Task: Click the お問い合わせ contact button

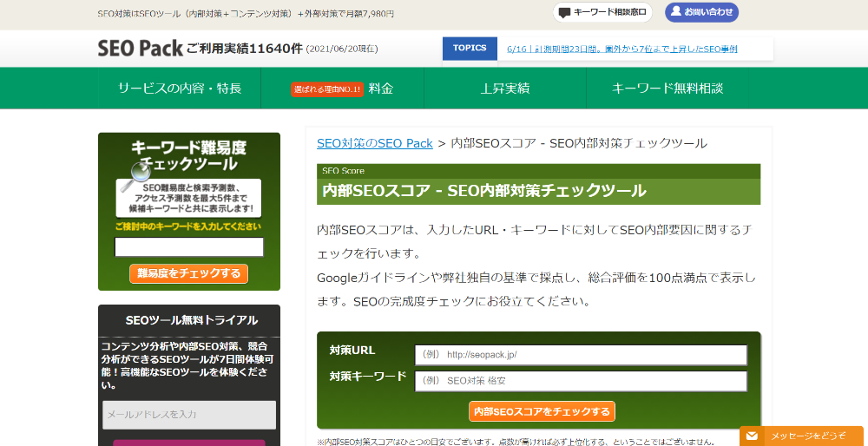Action: (701, 12)
